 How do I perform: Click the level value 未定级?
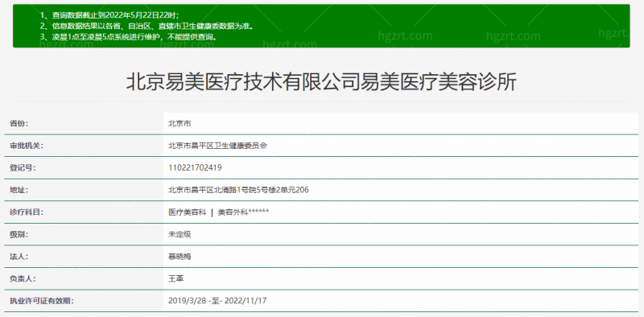point(180,234)
